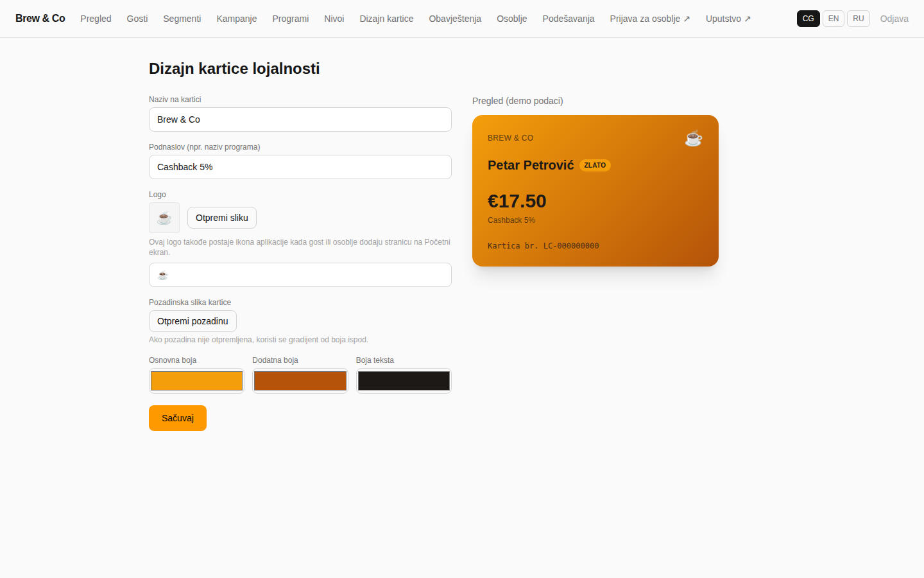Navigate to Segmenti
This screenshot has height=578, width=924.
pos(182,19)
